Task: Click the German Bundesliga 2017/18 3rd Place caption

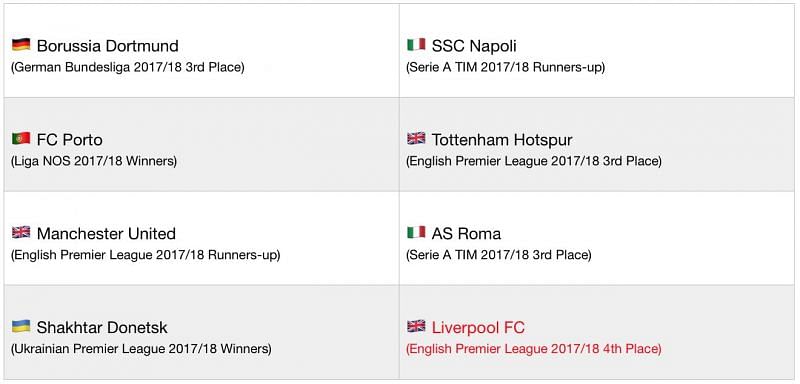Action: [128, 68]
